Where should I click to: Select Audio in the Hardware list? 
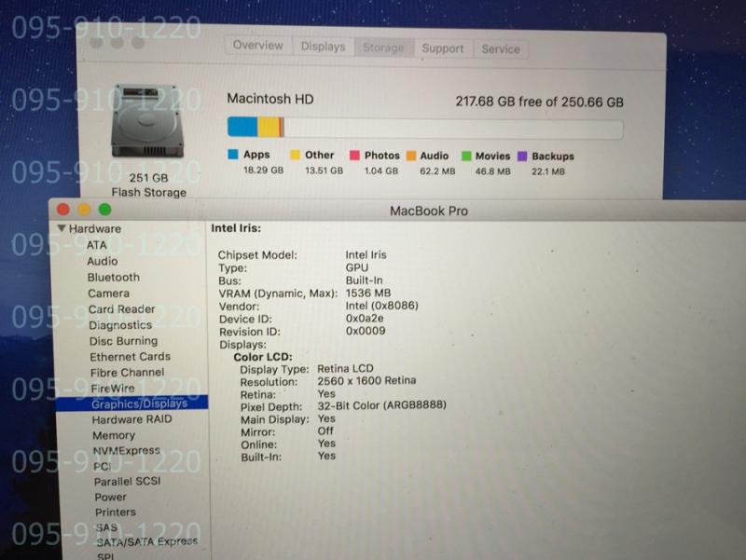tap(103, 261)
